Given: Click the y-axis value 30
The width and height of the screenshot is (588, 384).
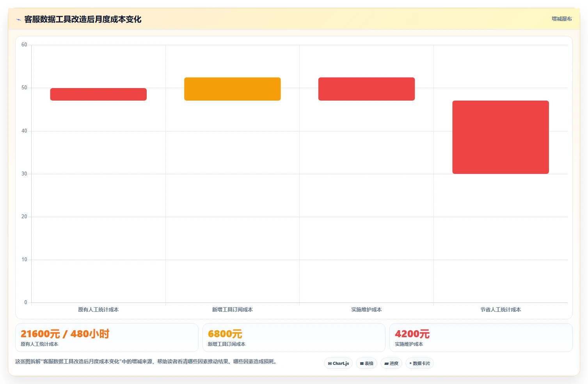Looking at the screenshot, I should [x=24, y=174].
